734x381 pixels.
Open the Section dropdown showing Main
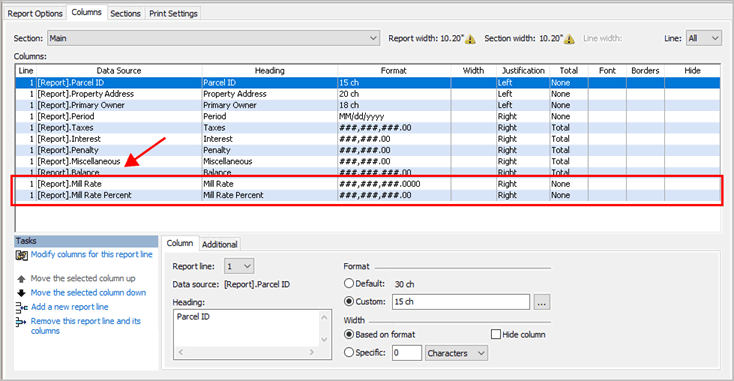coord(213,38)
